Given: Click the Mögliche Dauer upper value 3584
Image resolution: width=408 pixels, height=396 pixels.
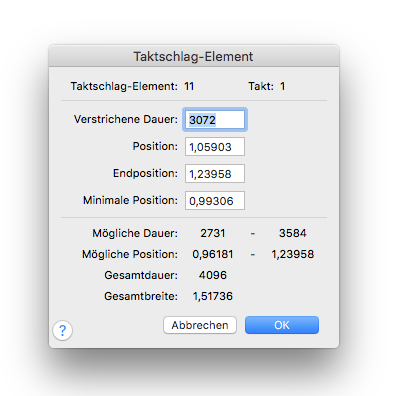Looking at the screenshot, I should (x=292, y=233).
